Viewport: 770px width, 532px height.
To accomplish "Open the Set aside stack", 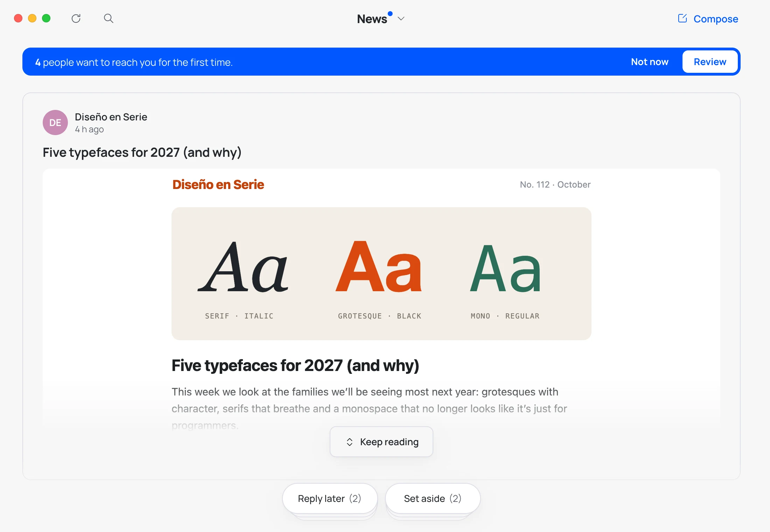I will coord(433,498).
